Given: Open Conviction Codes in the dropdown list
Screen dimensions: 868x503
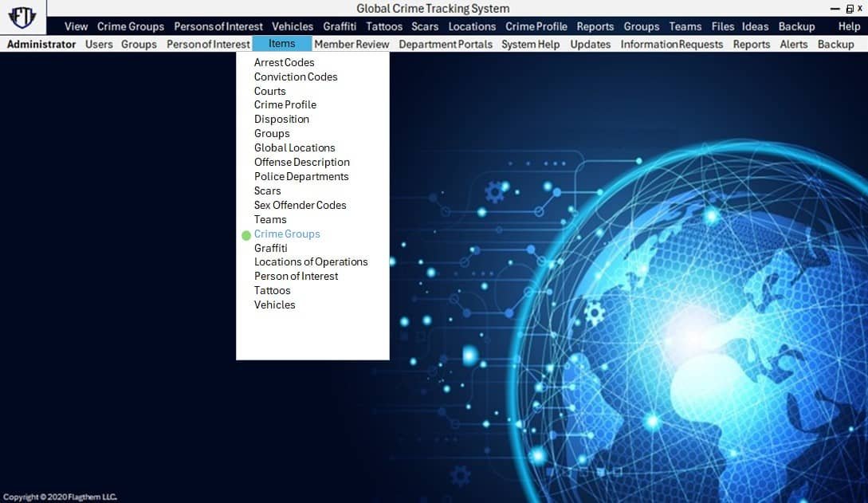Looking at the screenshot, I should click(296, 77).
